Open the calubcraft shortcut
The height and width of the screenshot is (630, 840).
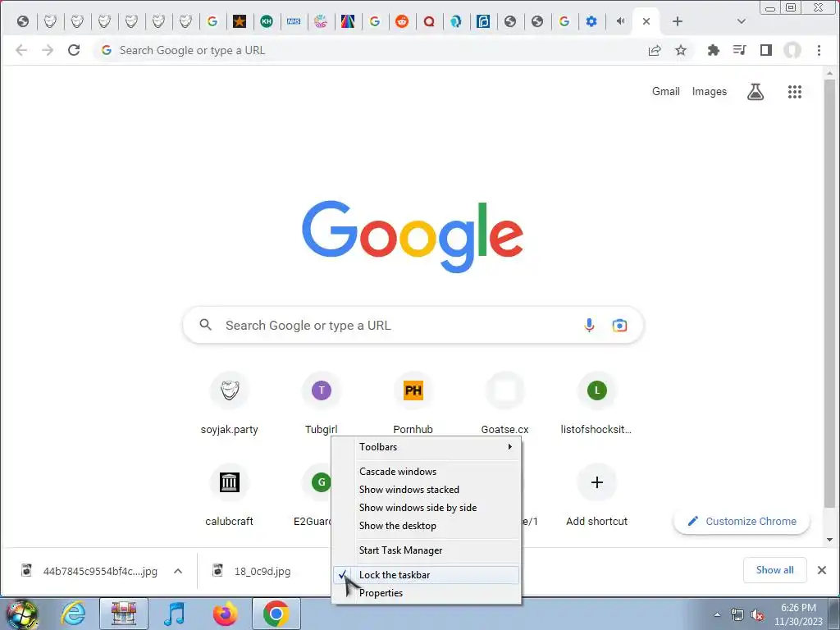tap(230, 495)
